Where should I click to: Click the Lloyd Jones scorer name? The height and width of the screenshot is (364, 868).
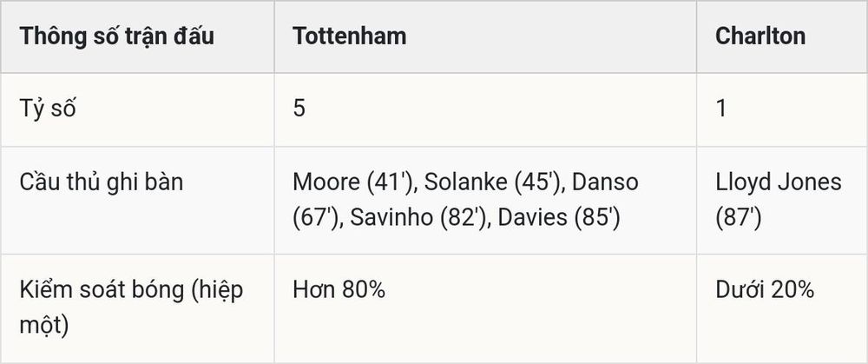pos(779,182)
